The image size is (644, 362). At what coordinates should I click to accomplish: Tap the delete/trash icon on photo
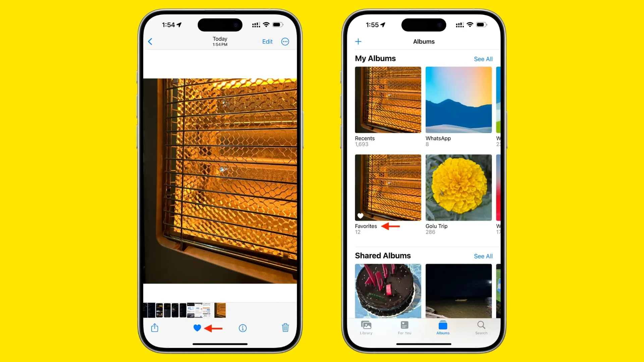[x=285, y=327]
